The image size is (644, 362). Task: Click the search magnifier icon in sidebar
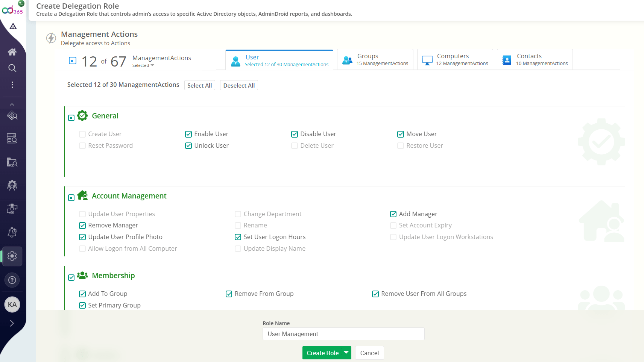pos(12,68)
